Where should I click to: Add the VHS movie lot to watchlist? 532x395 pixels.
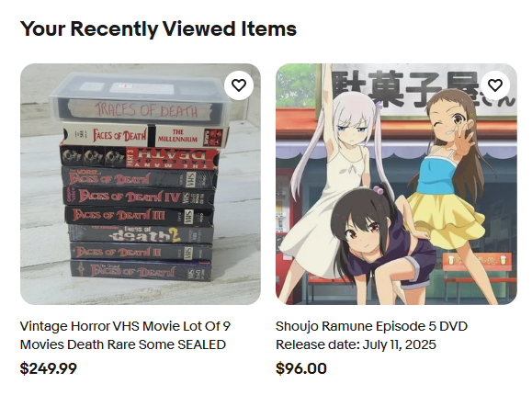[x=239, y=85]
